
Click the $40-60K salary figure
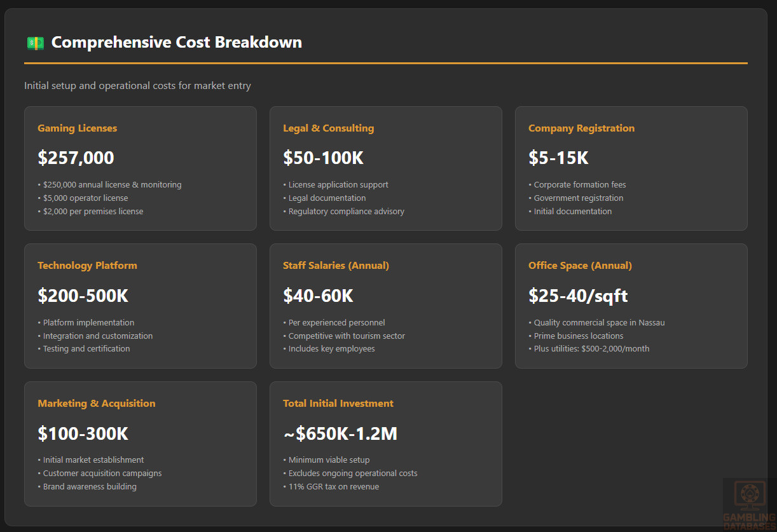click(318, 296)
